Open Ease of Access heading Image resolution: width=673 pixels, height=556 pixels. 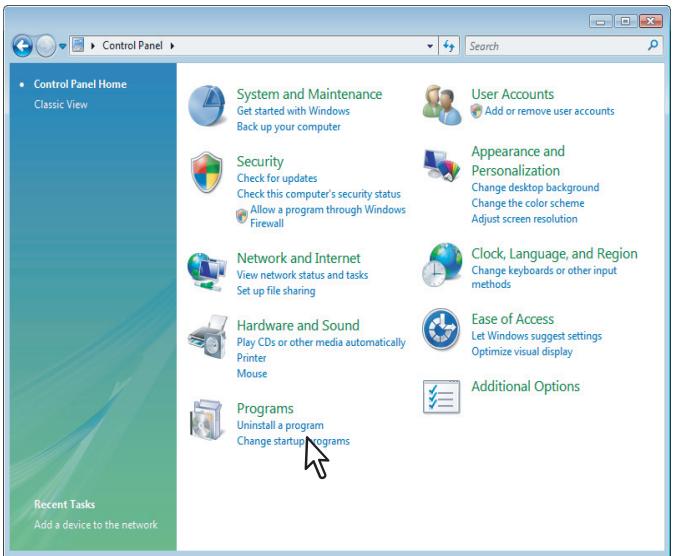pos(512,319)
